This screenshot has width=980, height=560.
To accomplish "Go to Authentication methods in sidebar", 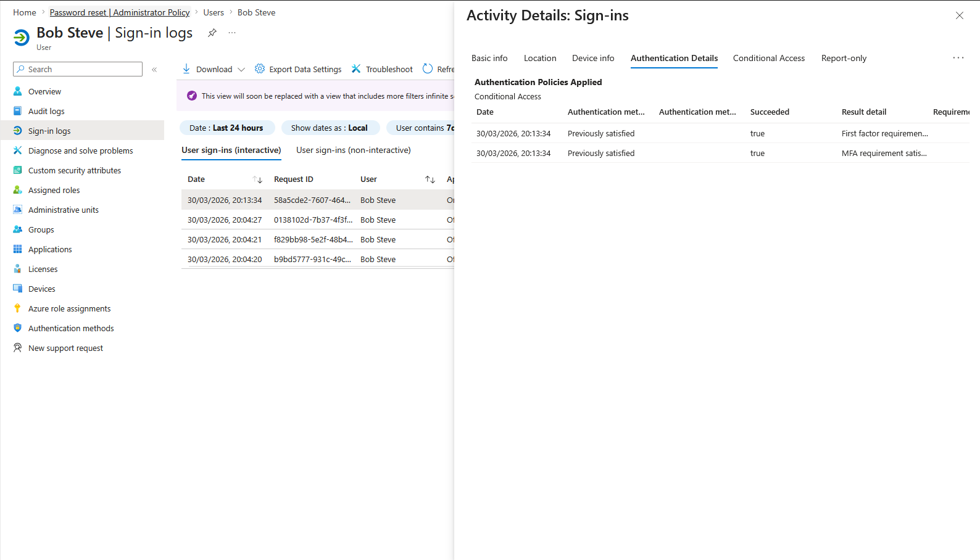I will click(x=71, y=329).
